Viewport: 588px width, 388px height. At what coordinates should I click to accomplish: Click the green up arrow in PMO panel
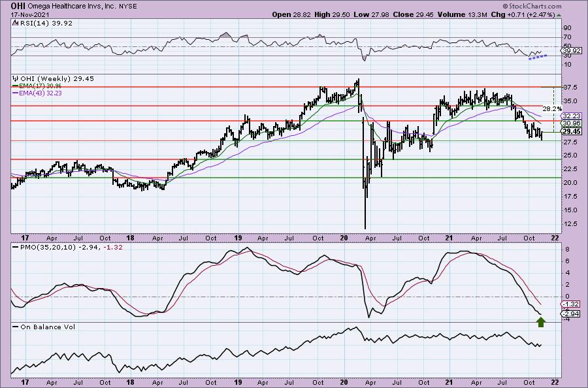click(x=540, y=322)
